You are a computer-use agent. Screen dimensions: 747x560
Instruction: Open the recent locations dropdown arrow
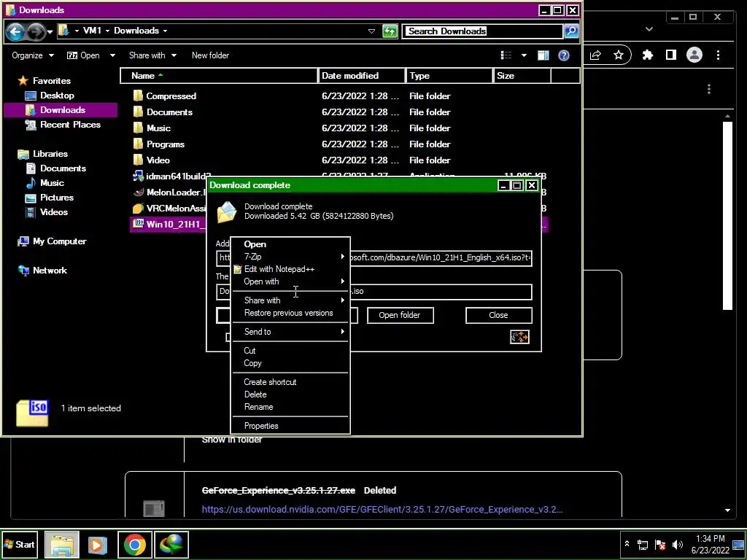[50, 32]
